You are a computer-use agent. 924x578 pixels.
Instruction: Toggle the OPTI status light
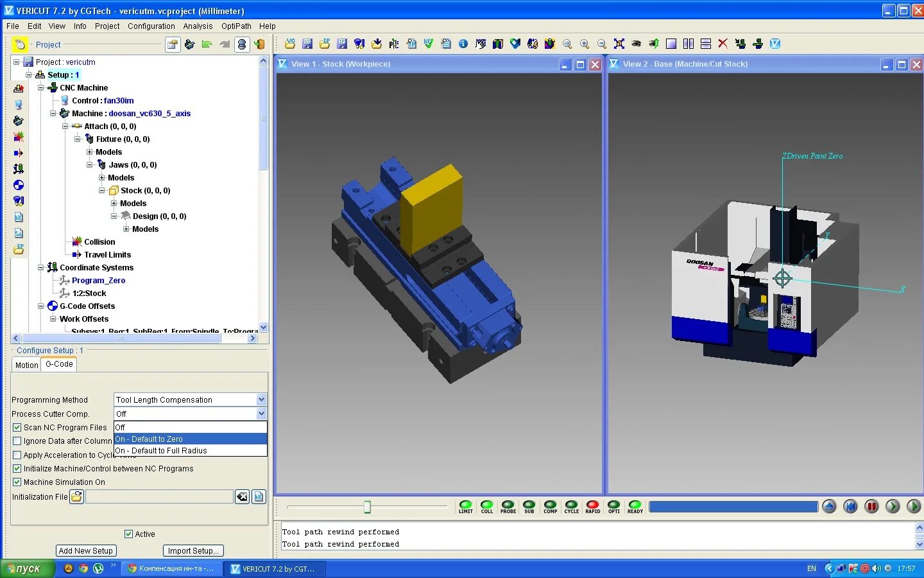point(614,507)
